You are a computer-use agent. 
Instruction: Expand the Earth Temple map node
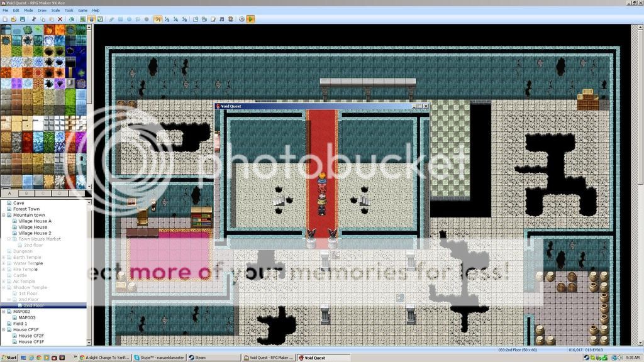point(4,257)
